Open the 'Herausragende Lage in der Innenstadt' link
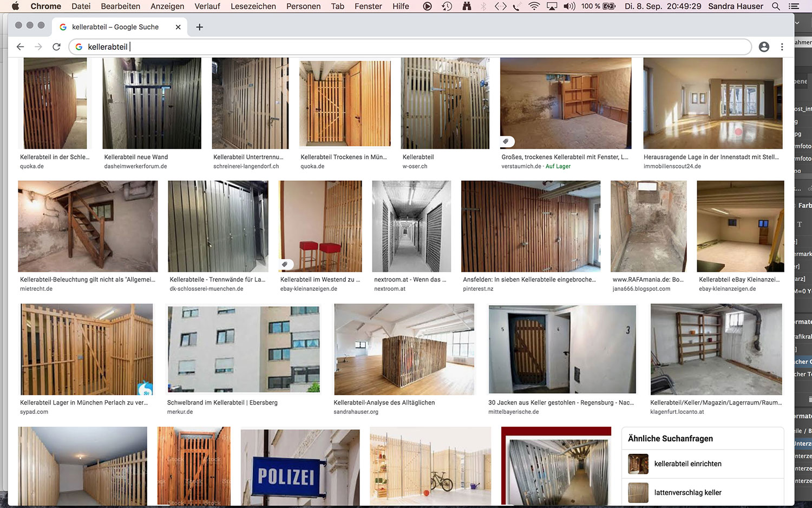 tap(711, 157)
